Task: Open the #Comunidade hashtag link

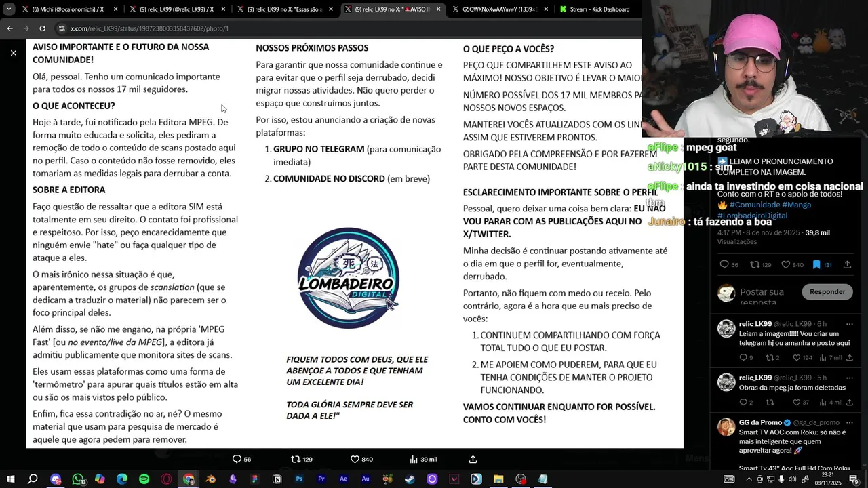Action: tap(755, 205)
